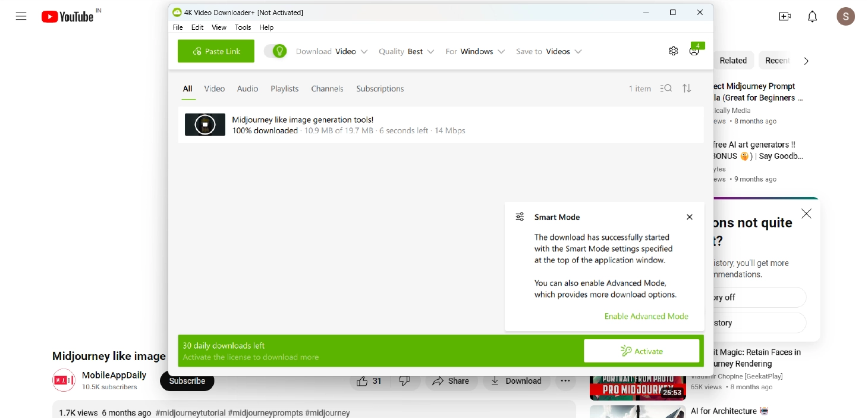Click Enable Advanced Mode link
Viewport: 868px width, 419px height.
tap(646, 317)
